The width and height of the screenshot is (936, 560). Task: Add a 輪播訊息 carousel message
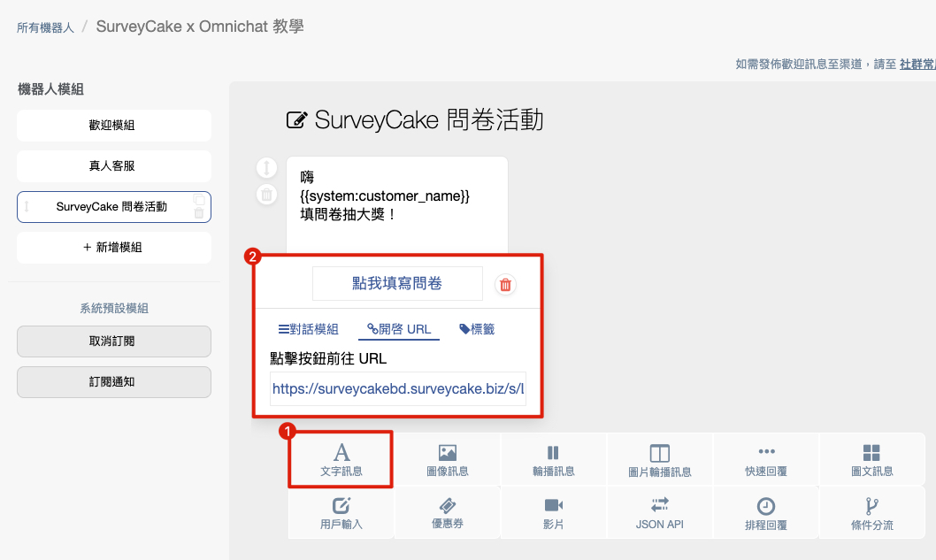point(553,460)
